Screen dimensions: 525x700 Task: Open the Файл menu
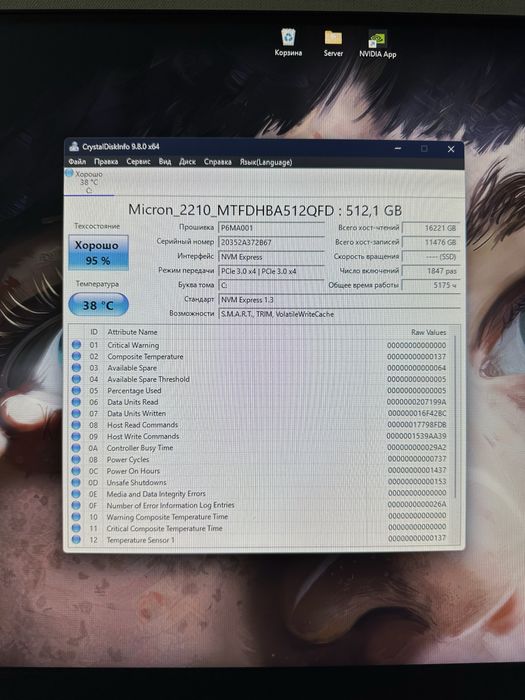pos(77,162)
